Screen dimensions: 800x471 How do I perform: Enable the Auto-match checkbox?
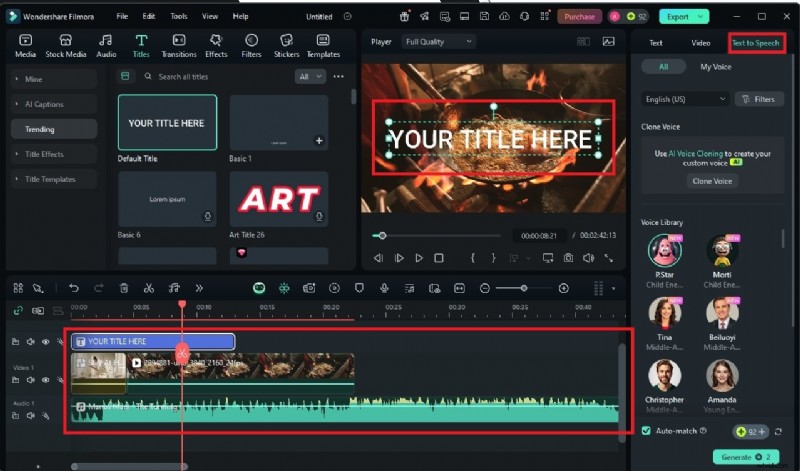point(646,431)
